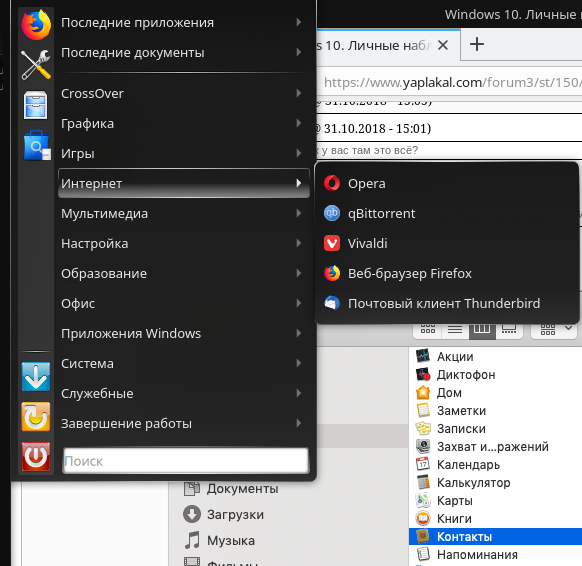The image size is (582, 566).
Task: Select the Акции app icon
Action: click(423, 356)
